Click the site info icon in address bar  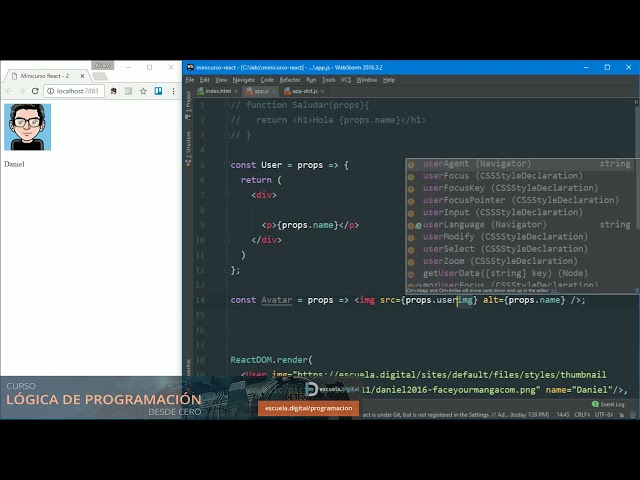point(51,91)
